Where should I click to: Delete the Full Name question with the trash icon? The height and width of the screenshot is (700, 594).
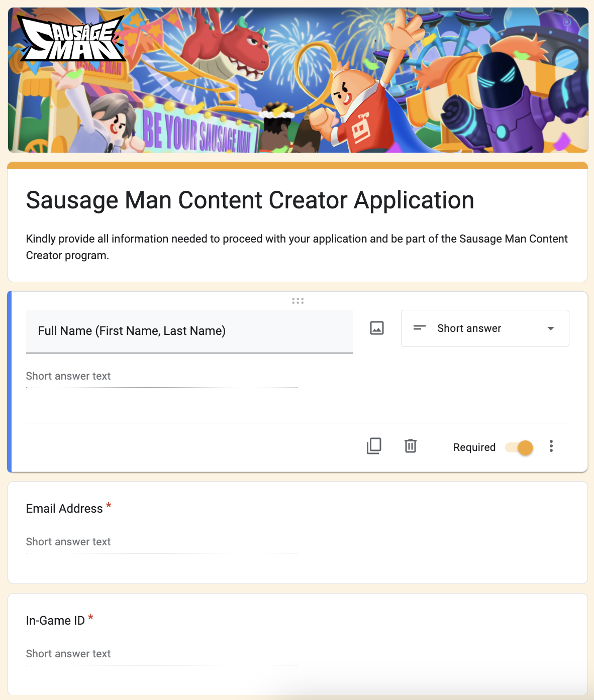click(x=411, y=446)
